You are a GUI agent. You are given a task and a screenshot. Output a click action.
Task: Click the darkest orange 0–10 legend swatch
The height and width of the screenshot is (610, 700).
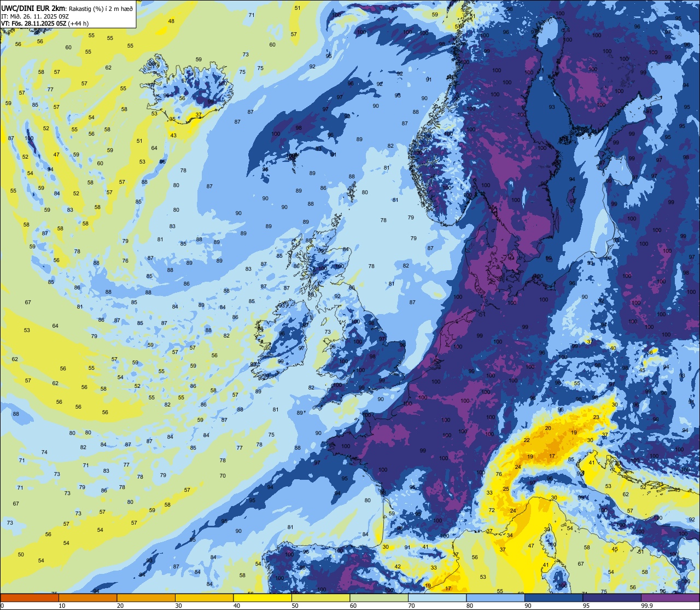(x=30, y=597)
